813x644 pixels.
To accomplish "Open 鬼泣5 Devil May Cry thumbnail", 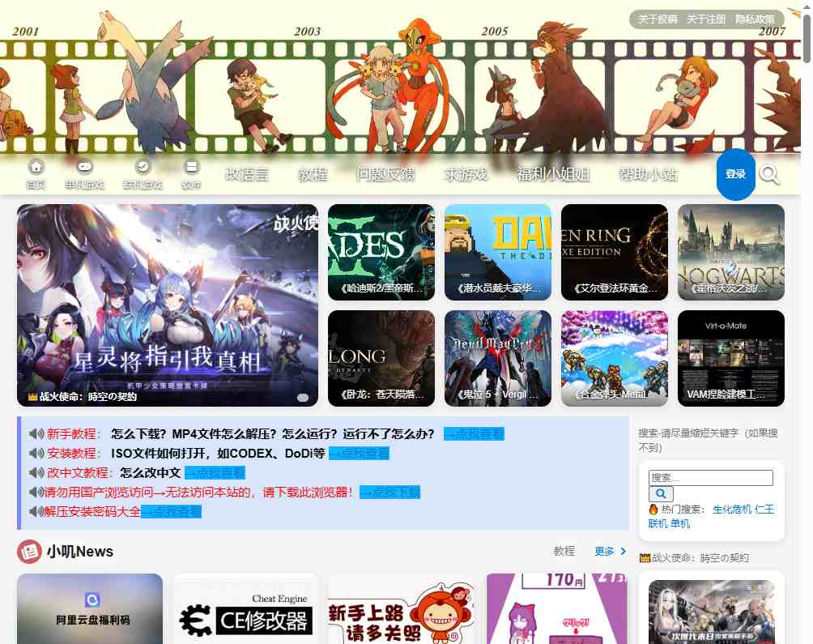I will point(498,358).
